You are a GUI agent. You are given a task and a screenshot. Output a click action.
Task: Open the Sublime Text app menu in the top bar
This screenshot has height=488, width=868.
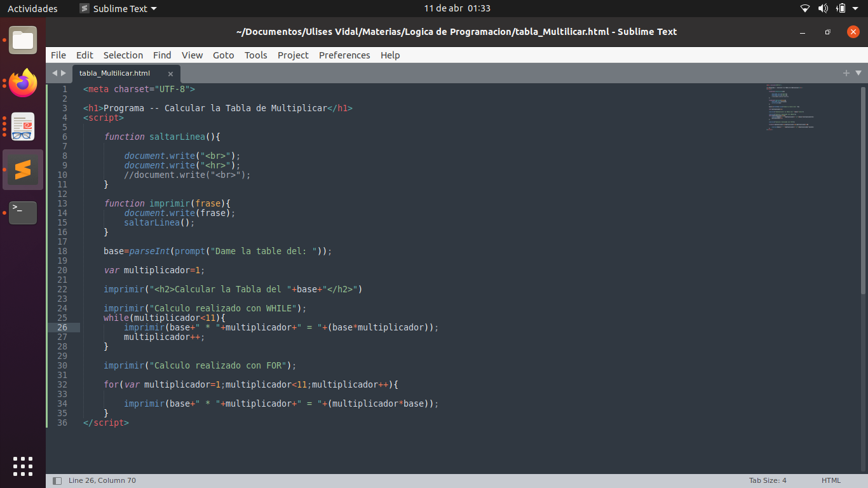coord(118,8)
